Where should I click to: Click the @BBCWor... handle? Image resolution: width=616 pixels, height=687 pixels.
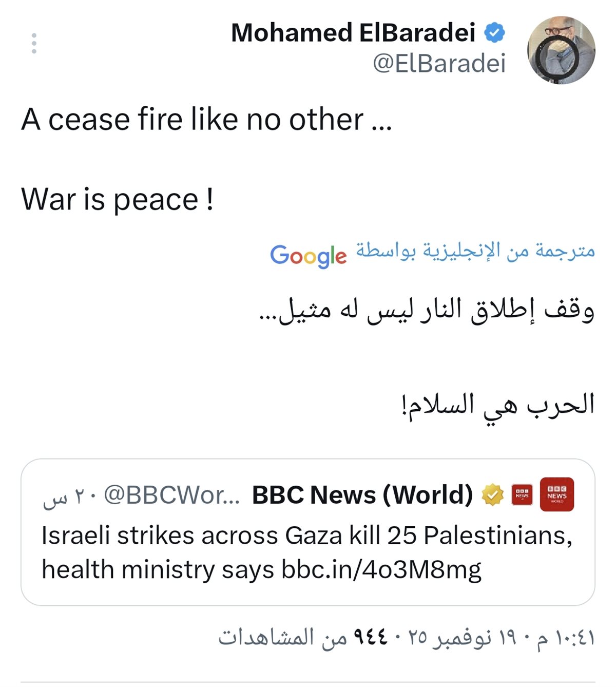172,495
